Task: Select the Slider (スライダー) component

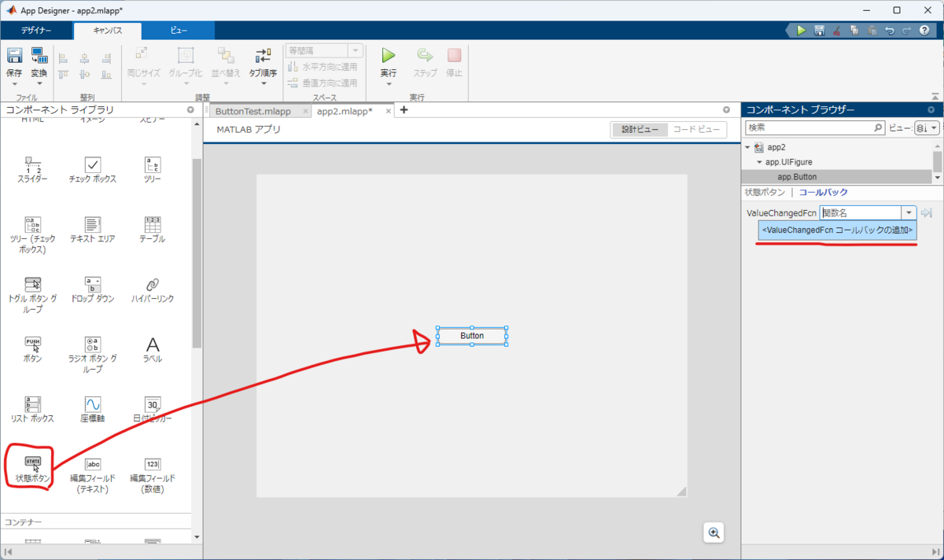Action: (x=33, y=170)
